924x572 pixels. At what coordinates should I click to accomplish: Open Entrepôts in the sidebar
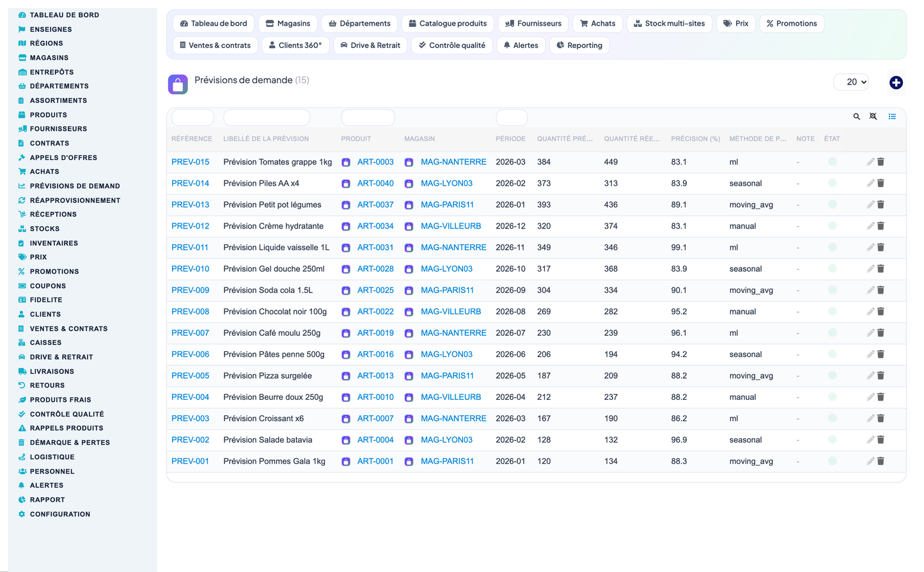coord(52,72)
